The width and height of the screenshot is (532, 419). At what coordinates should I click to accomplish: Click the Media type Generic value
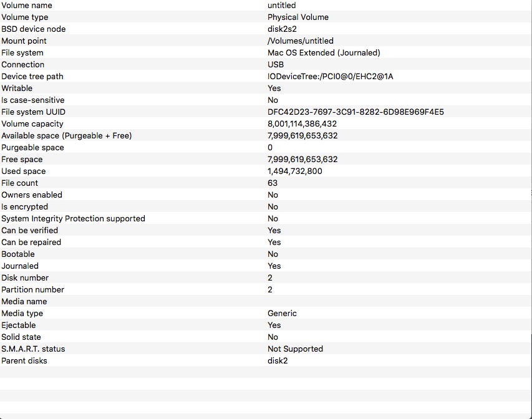pos(282,314)
